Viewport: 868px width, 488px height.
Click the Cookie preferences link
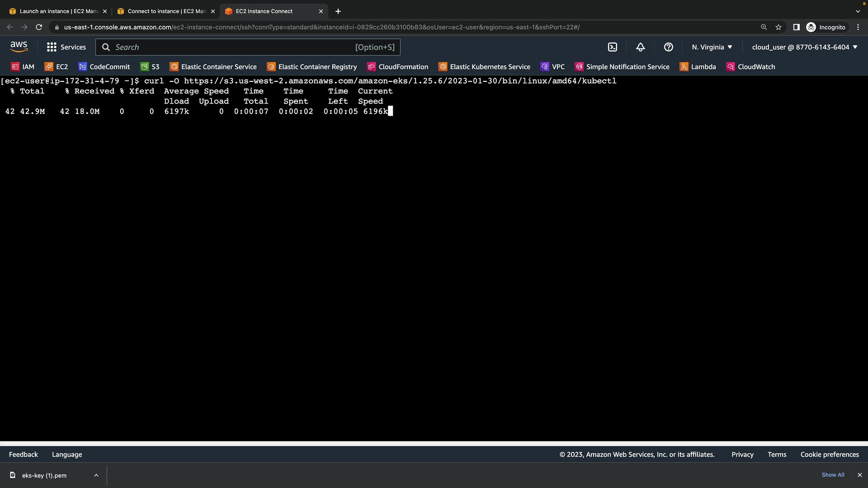[x=830, y=455]
